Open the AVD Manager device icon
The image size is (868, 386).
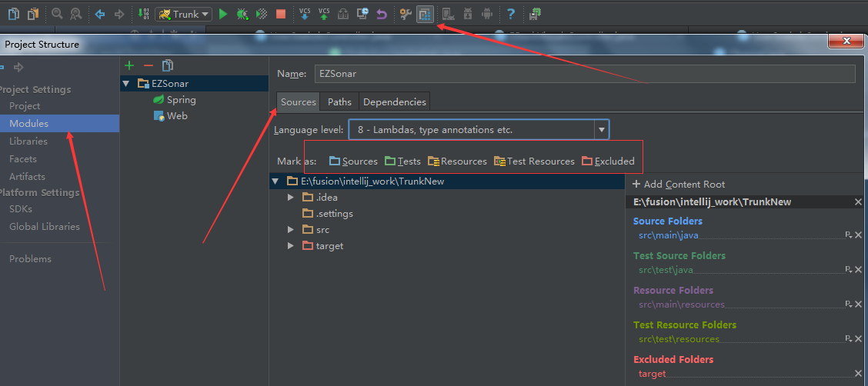tap(449, 14)
